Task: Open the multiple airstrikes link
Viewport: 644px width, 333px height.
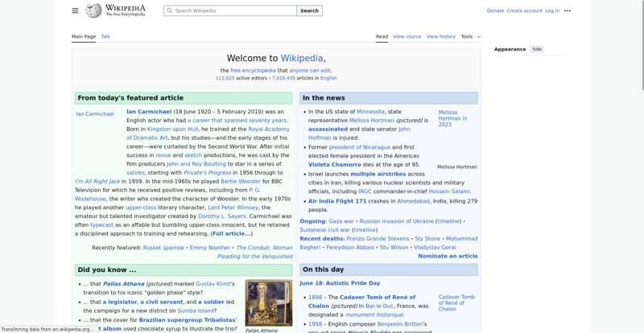Action: click(x=378, y=174)
